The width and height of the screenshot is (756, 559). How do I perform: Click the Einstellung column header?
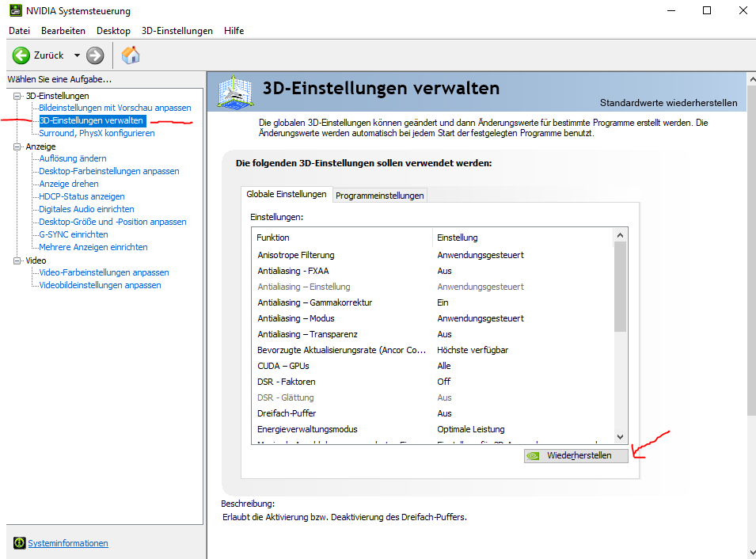[523, 238]
